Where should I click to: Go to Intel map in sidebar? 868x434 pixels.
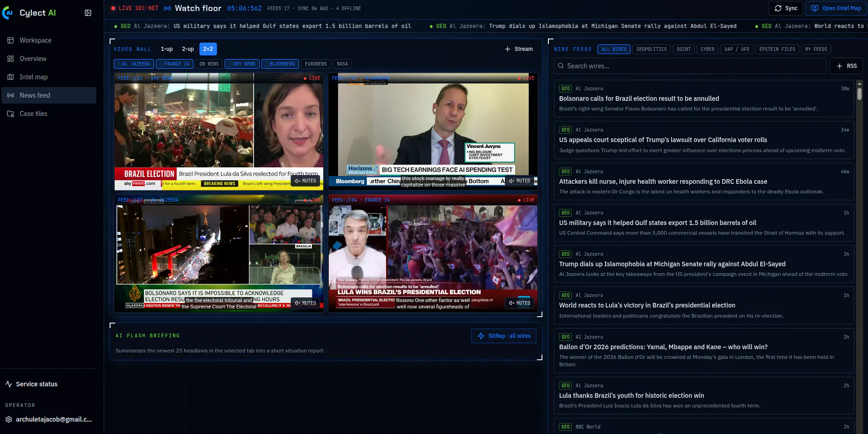tap(49, 77)
